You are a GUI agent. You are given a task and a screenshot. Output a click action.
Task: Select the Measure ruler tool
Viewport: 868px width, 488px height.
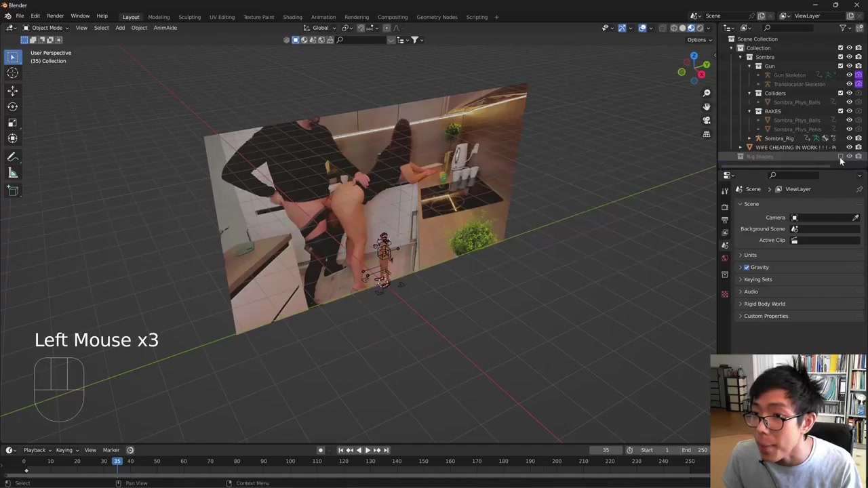point(12,173)
